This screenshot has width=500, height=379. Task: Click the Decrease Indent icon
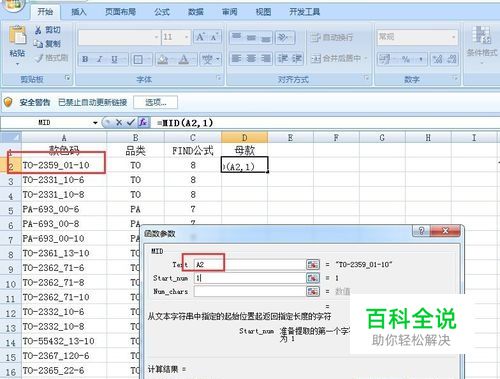283,59
